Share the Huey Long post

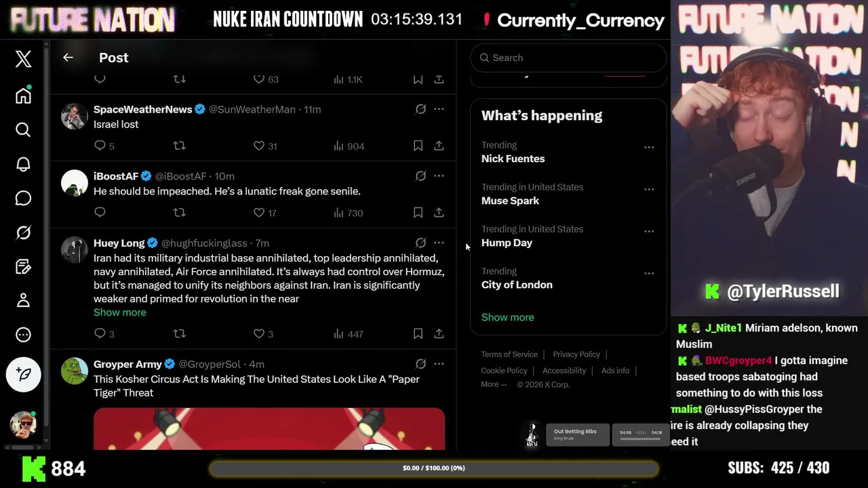pyautogui.click(x=439, y=333)
